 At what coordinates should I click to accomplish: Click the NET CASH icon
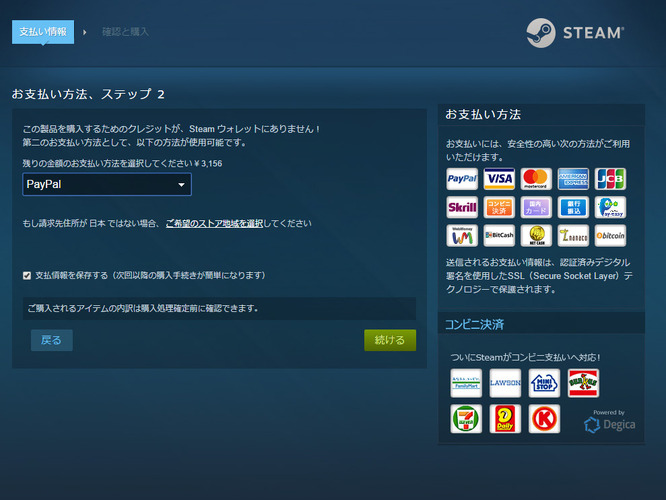(x=536, y=236)
